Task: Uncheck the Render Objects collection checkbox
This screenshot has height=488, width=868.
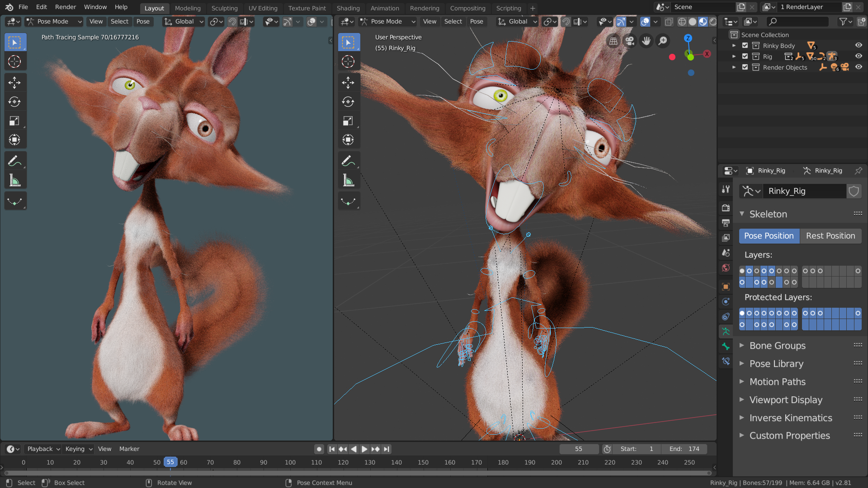Action: (x=745, y=67)
